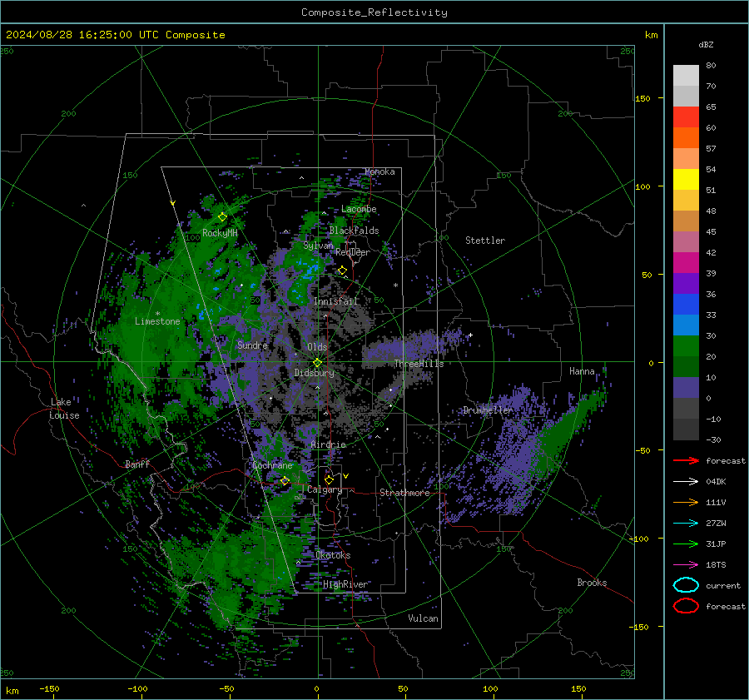The image size is (749, 700).
Task: Click the magenta 39-42 dBZ swatch
Action: (x=686, y=262)
